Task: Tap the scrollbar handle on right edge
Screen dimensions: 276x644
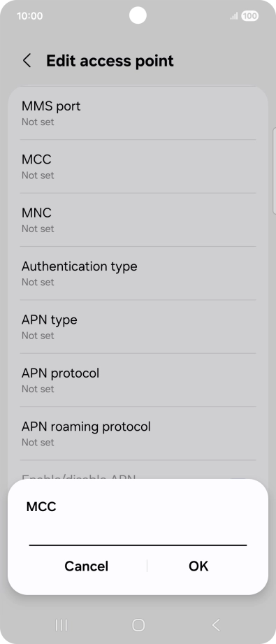Action: 274,171
